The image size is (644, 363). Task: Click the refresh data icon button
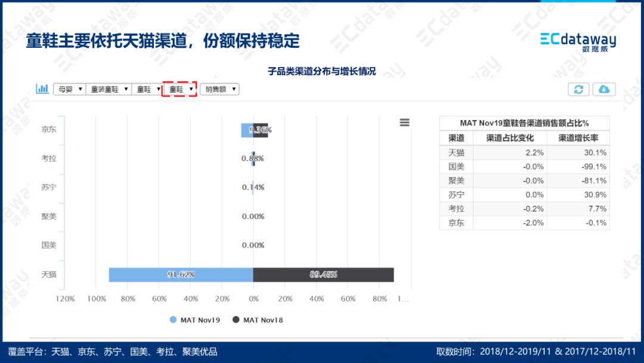[x=578, y=89]
